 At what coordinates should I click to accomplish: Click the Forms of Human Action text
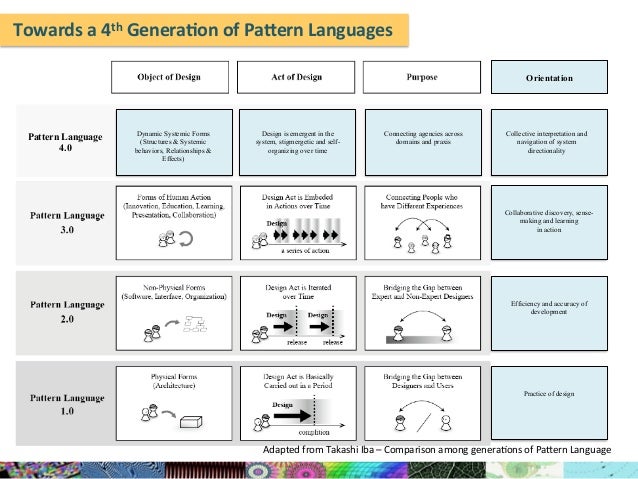pos(174,206)
